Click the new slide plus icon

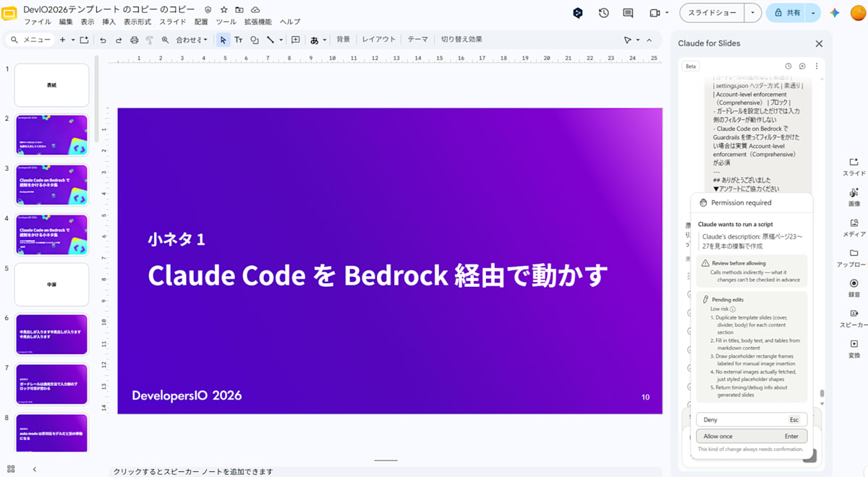tap(62, 40)
